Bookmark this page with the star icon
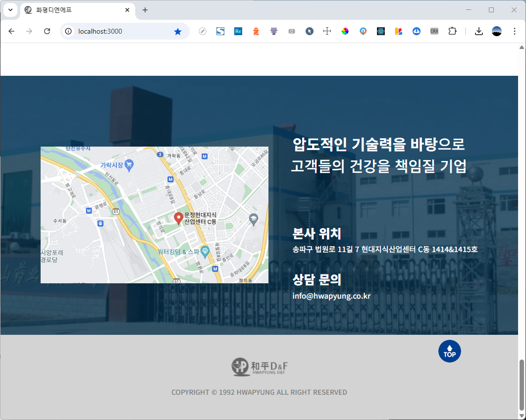Screen dimensions: 526x420 click(178, 31)
